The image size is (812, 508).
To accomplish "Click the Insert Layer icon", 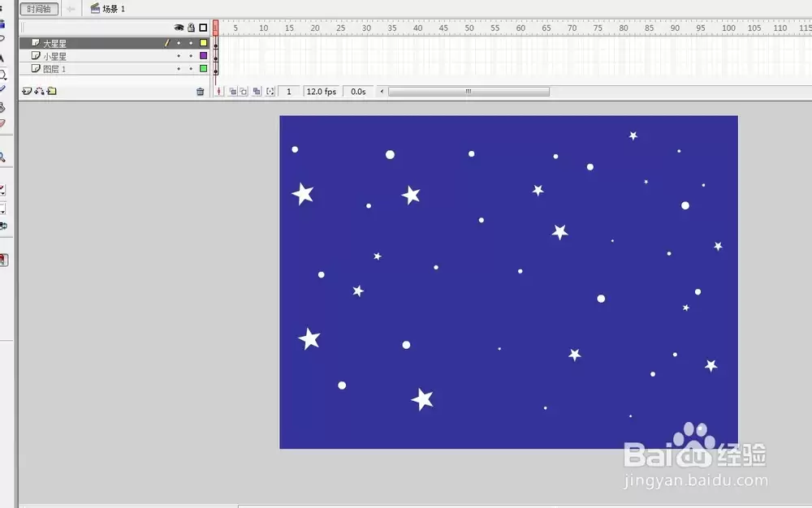I will 27,91.
